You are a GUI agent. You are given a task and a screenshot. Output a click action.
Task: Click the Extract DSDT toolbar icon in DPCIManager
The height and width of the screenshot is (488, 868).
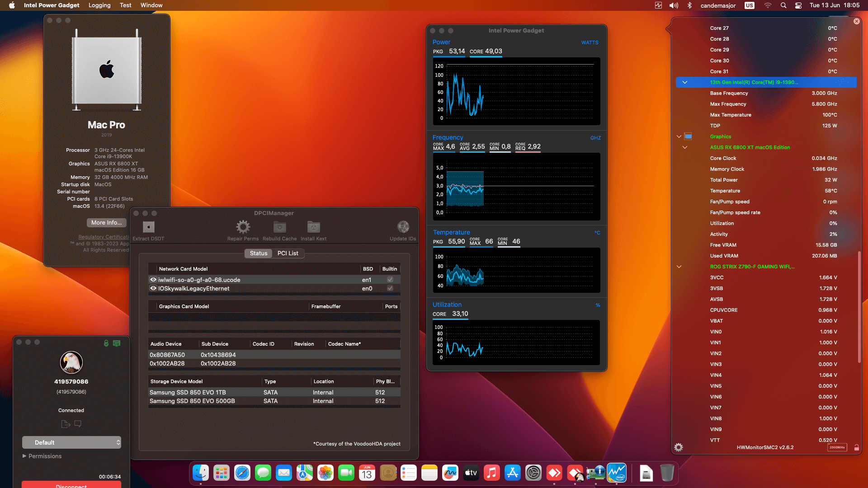coord(148,227)
